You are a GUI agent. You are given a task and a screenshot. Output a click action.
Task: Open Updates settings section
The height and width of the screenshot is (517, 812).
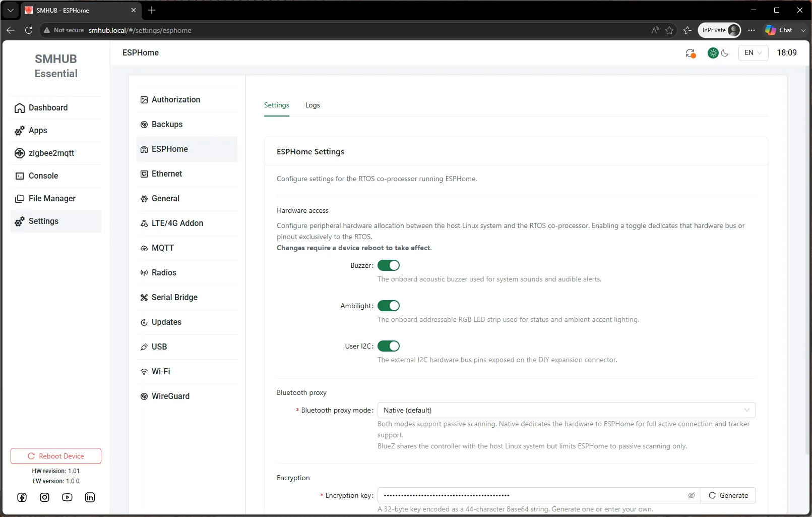pyautogui.click(x=187, y=322)
